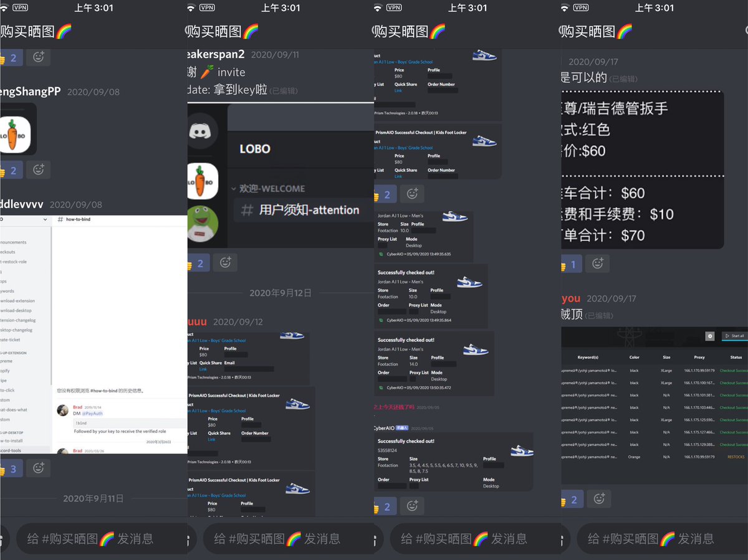Image resolution: width=748 pixels, height=560 pixels.
Task: Select timestamp 2020/09/08 beside engShangPP
Action: (93, 92)
